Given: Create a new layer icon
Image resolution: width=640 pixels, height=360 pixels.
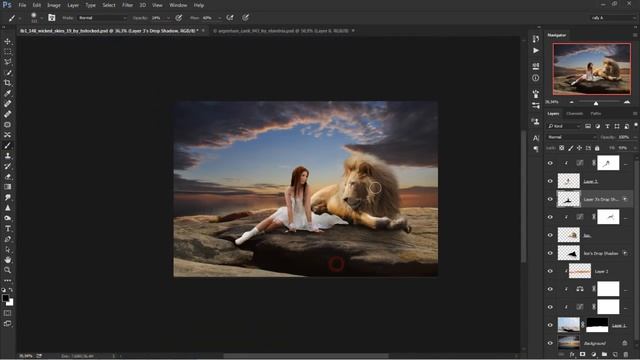Looking at the screenshot, I should (615, 354).
